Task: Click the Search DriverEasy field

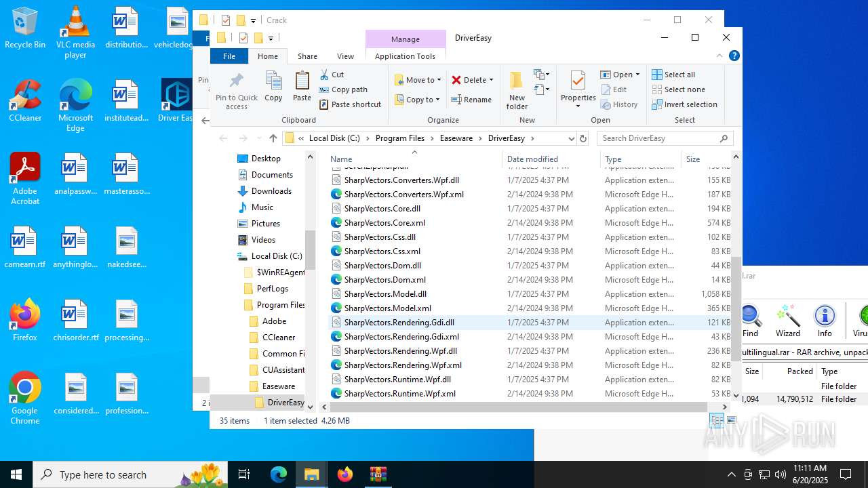Action: coord(665,138)
